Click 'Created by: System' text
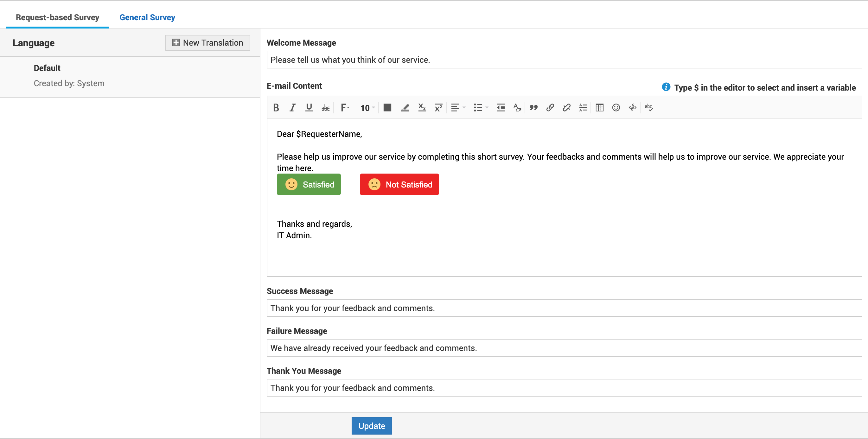 coord(69,83)
